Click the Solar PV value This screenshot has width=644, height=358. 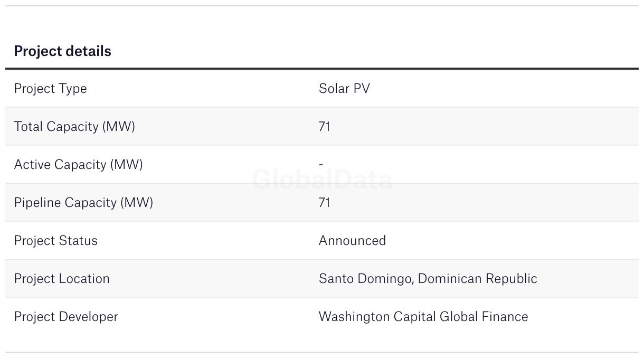[x=344, y=89]
